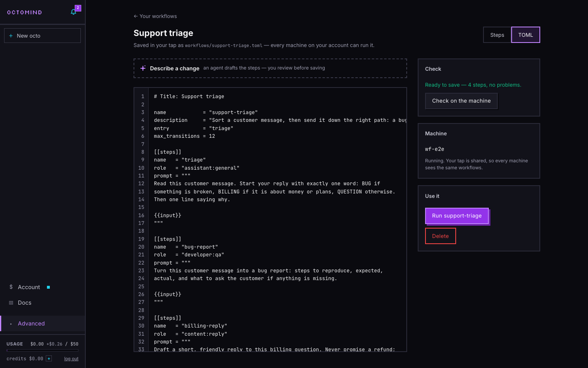588x368 pixels.
Task: Click the Support triage page heading
Action: pos(163,33)
